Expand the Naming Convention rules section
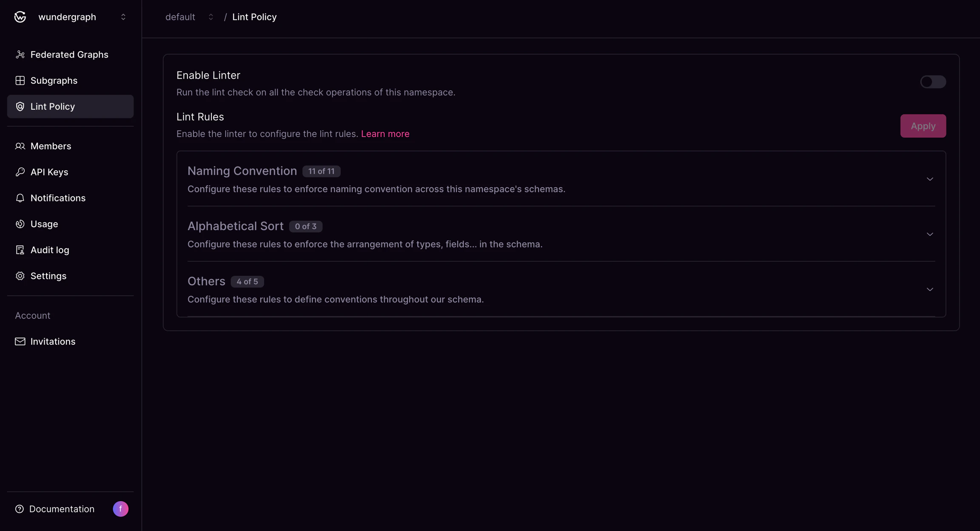 [x=930, y=179]
